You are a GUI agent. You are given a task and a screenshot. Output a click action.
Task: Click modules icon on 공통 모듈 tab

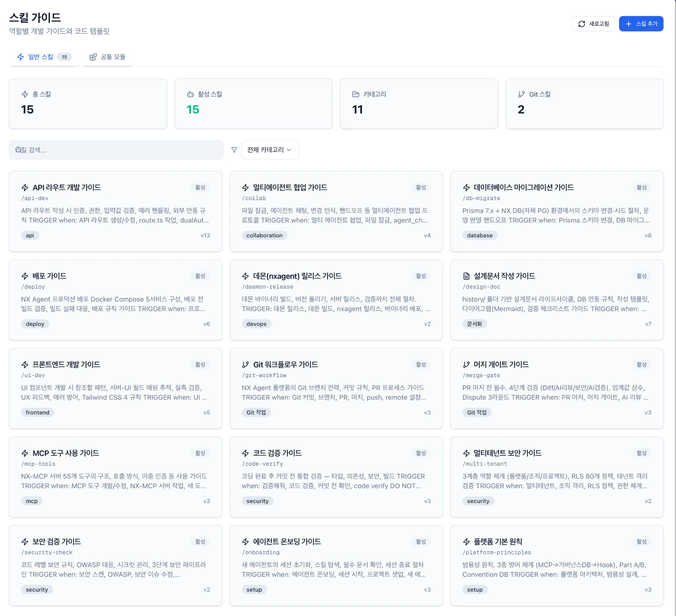(x=93, y=57)
